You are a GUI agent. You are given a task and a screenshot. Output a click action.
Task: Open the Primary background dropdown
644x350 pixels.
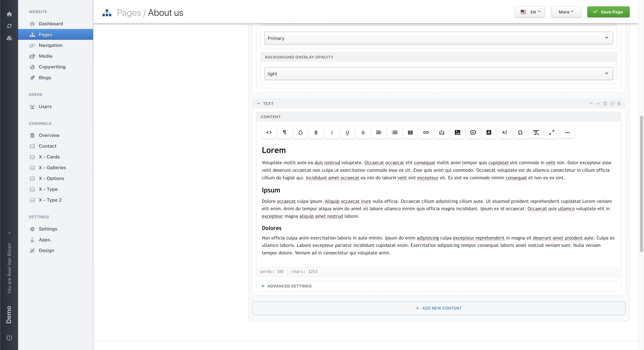pyautogui.click(x=438, y=38)
